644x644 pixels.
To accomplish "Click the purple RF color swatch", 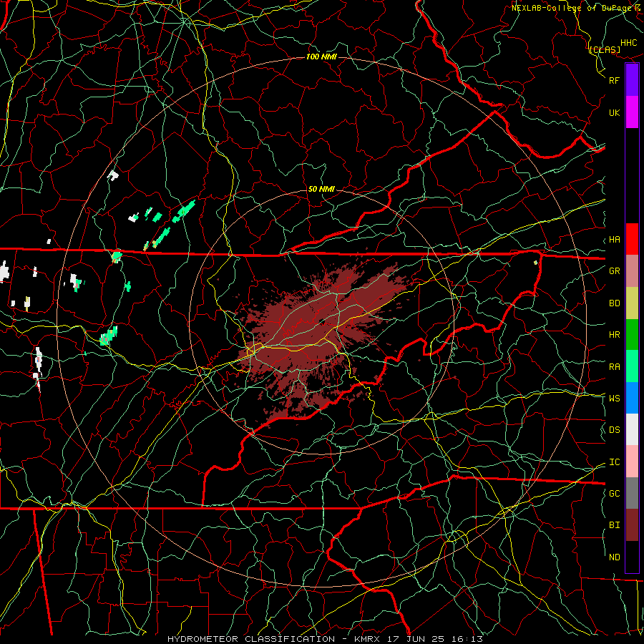I will pyautogui.click(x=632, y=80).
